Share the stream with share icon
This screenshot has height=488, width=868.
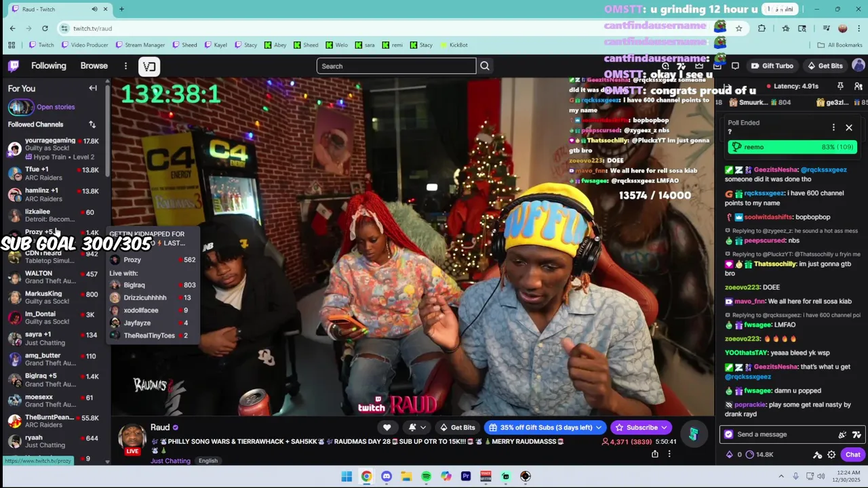(654, 454)
